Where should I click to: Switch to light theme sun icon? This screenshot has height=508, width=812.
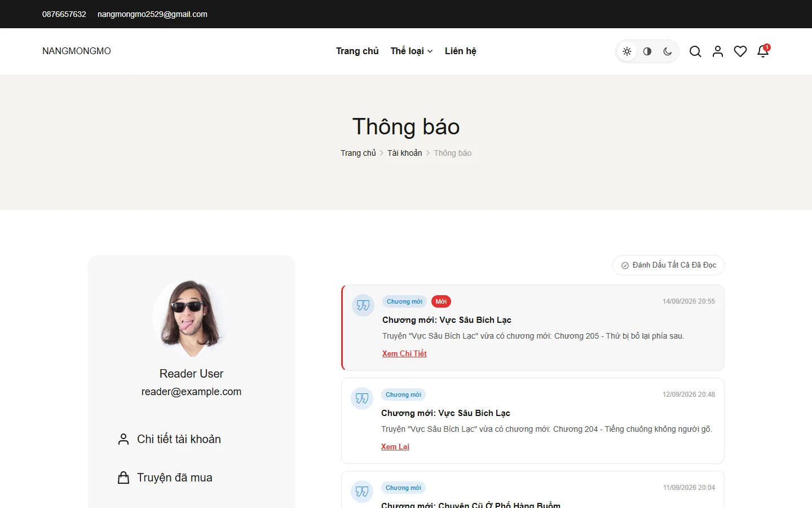(x=627, y=51)
